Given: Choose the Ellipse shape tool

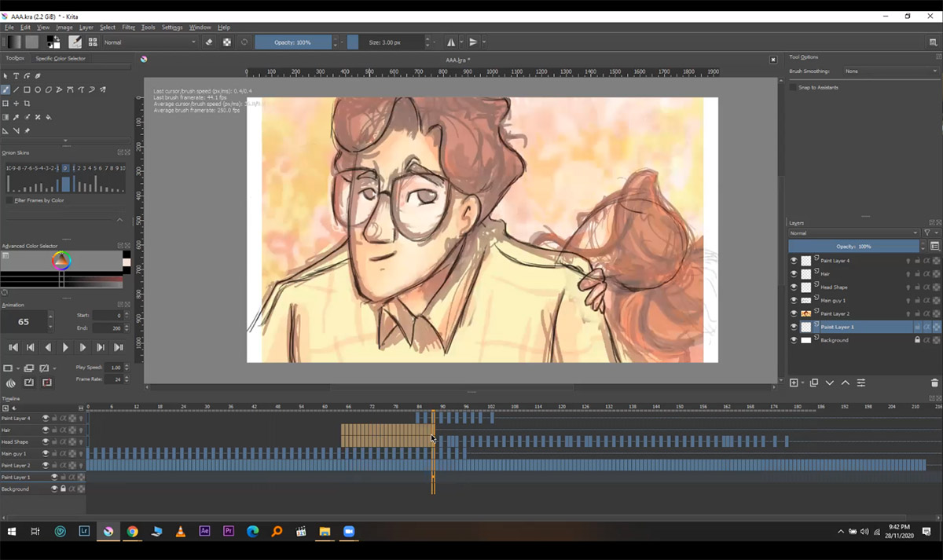Looking at the screenshot, I should pos(38,90).
